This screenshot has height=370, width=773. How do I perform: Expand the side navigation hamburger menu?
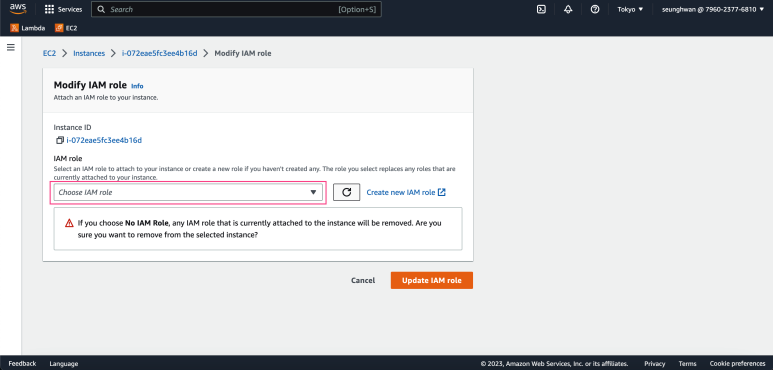(10, 47)
